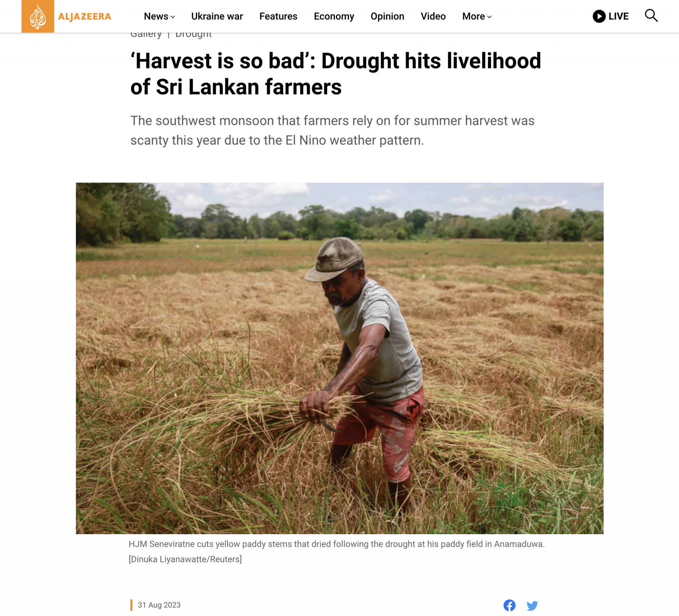The width and height of the screenshot is (679, 616).
Task: Expand the News dropdown chevron
Action: (173, 17)
